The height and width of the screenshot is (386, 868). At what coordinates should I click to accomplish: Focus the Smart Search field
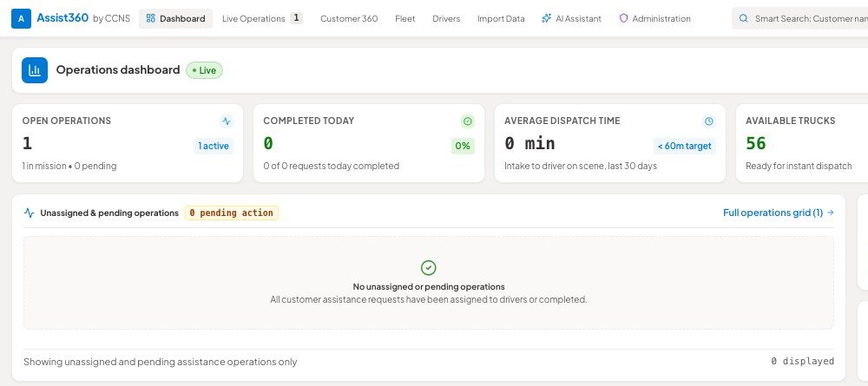pos(800,18)
